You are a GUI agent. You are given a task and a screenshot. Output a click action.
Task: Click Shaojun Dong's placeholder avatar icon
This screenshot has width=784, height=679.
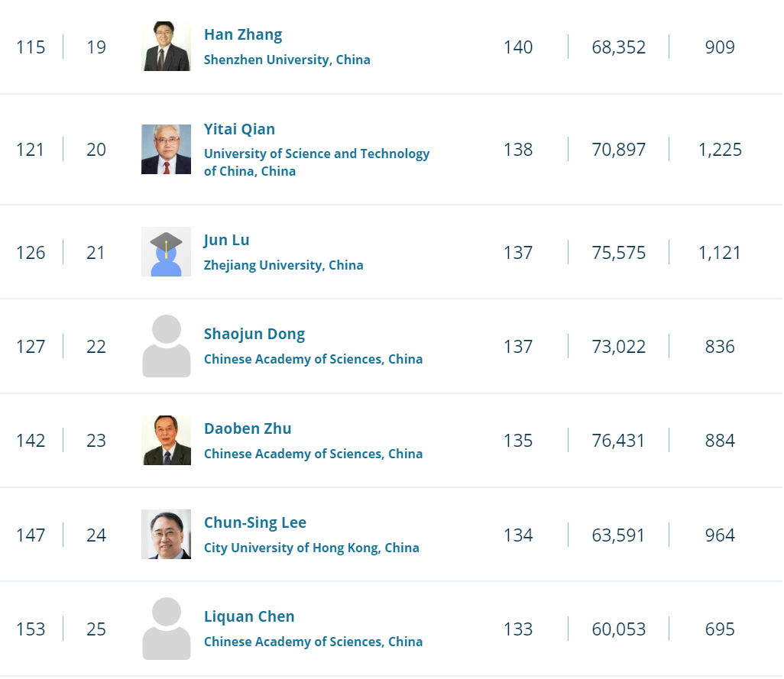click(166, 346)
